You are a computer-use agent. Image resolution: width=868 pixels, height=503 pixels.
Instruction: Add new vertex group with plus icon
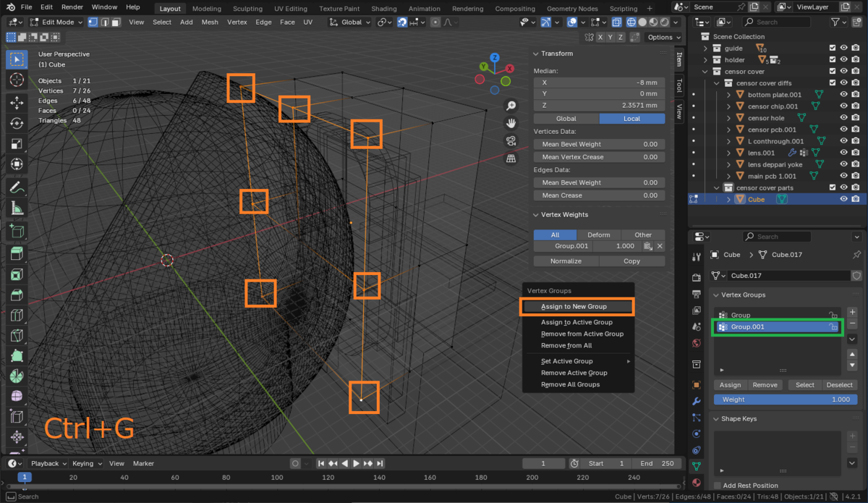(x=852, y=312)
